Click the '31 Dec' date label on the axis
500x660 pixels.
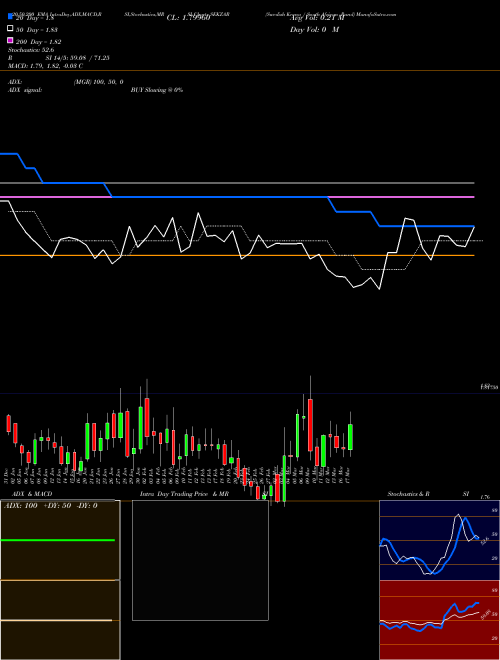point(6,474)
